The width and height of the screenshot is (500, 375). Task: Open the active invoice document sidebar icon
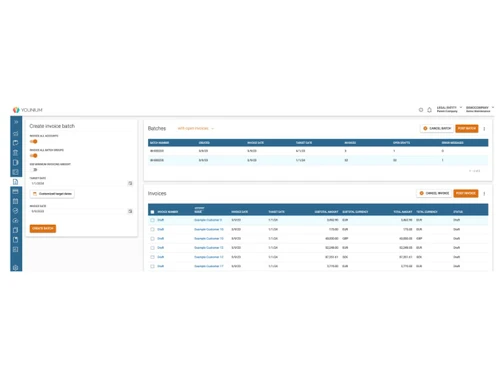coord(15,182)
